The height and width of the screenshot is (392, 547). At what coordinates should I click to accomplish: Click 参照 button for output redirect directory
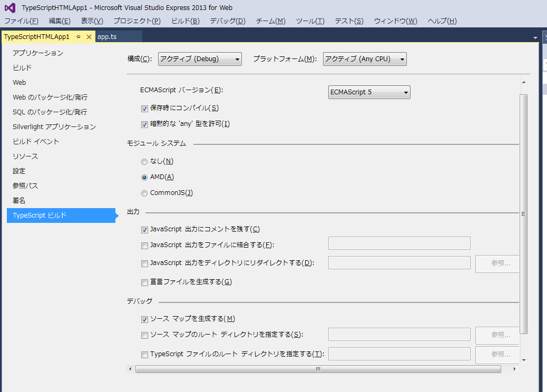click(x=497, y=263)
